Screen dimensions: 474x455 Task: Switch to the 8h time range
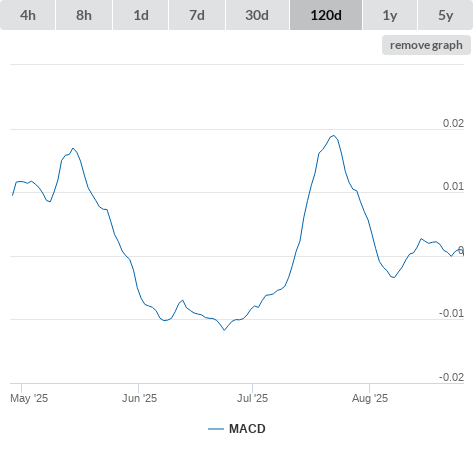pos(84,15)
